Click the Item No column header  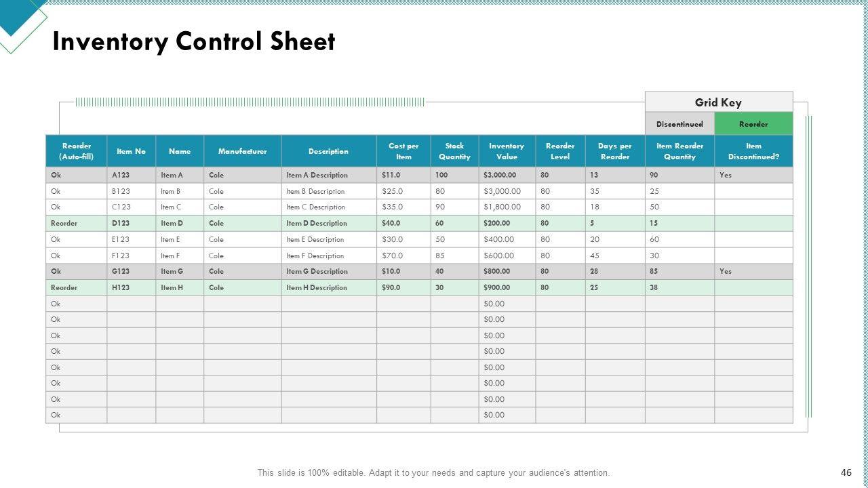(131, 151)
